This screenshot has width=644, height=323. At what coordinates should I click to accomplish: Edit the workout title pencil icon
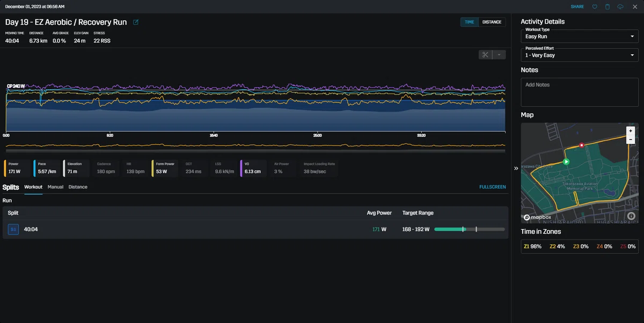pos(136,23)
